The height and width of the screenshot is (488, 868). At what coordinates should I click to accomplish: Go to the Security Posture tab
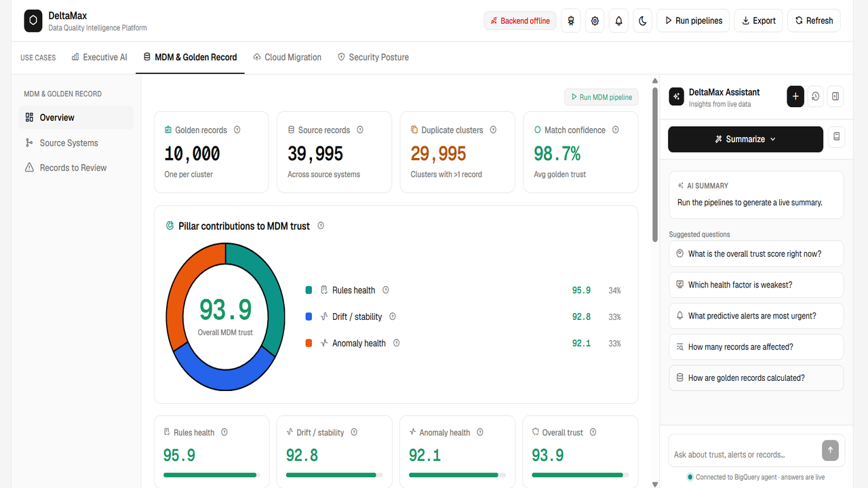(373, 58)
